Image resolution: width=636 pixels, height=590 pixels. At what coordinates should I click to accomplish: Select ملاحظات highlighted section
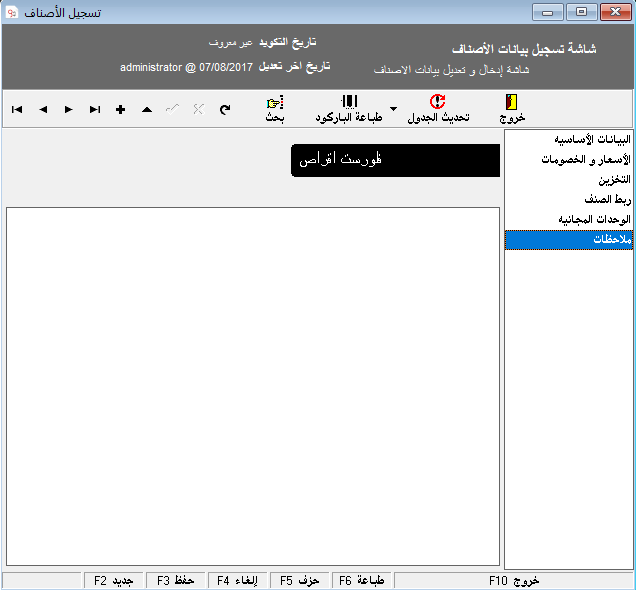(x=569, y=240)
